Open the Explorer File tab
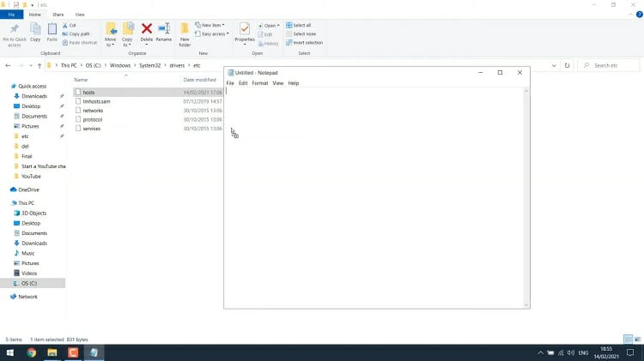 pyautogui.click(x=11, y=15)
